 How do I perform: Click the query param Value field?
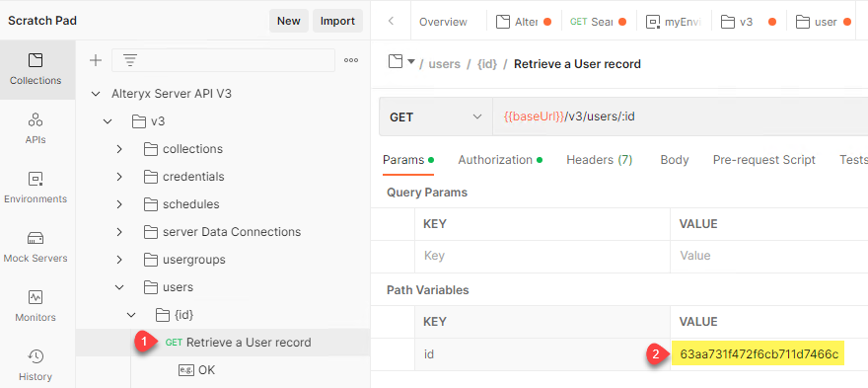click(x=769, y=256)
